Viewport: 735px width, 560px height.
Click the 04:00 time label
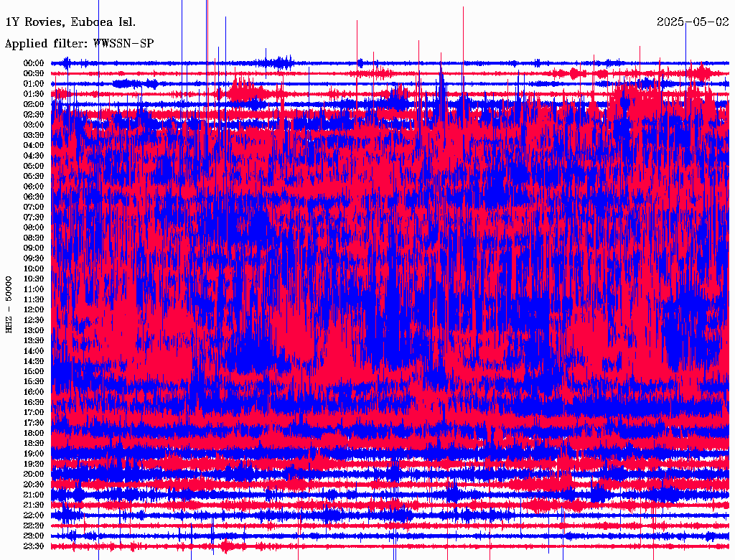34,146
